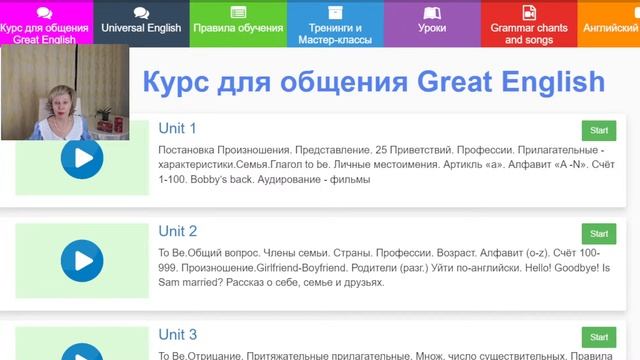Click the Start button for Unit 3
This screenshot has height=360, width=640.
599,337
